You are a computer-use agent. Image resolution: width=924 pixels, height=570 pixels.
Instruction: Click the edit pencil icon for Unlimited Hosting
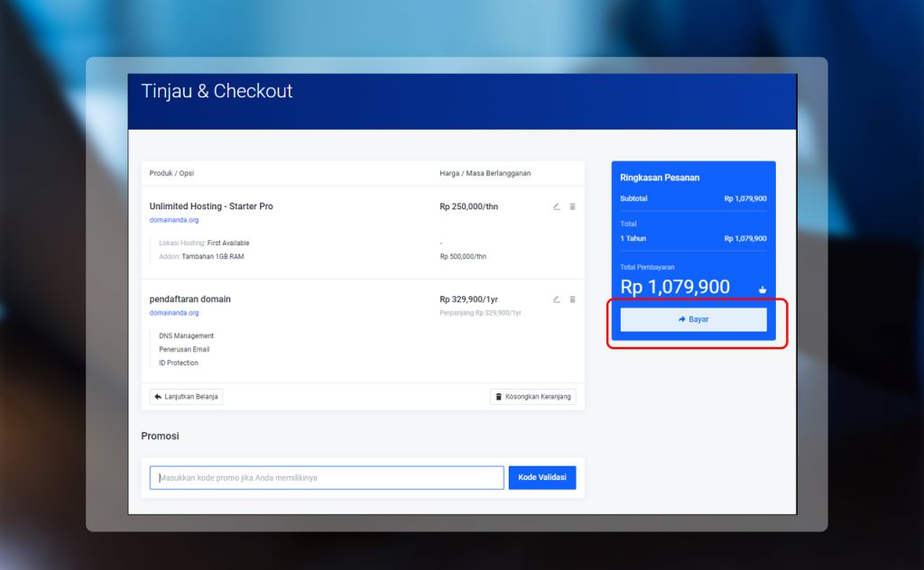557,207
